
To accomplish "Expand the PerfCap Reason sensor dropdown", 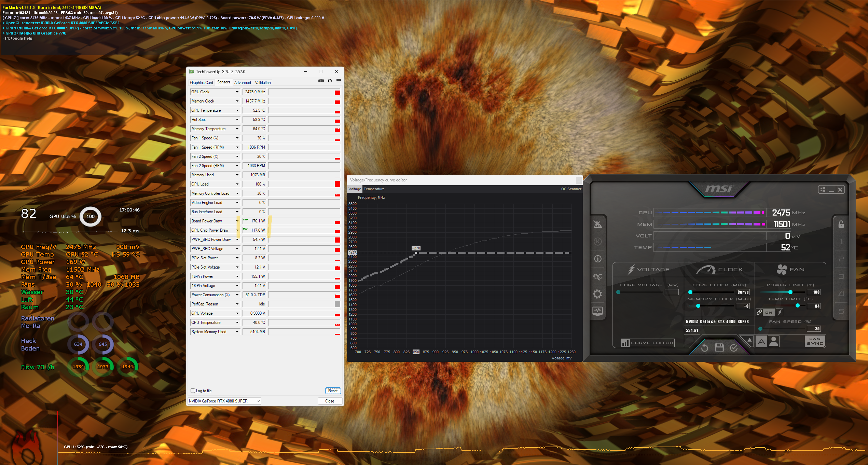I will point(237,304).
